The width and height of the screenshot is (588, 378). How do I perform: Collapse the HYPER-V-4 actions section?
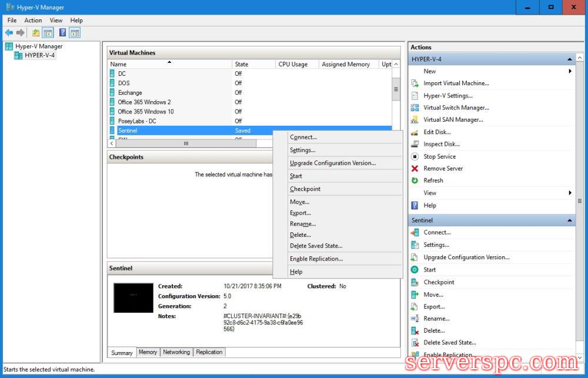(569, 59)
